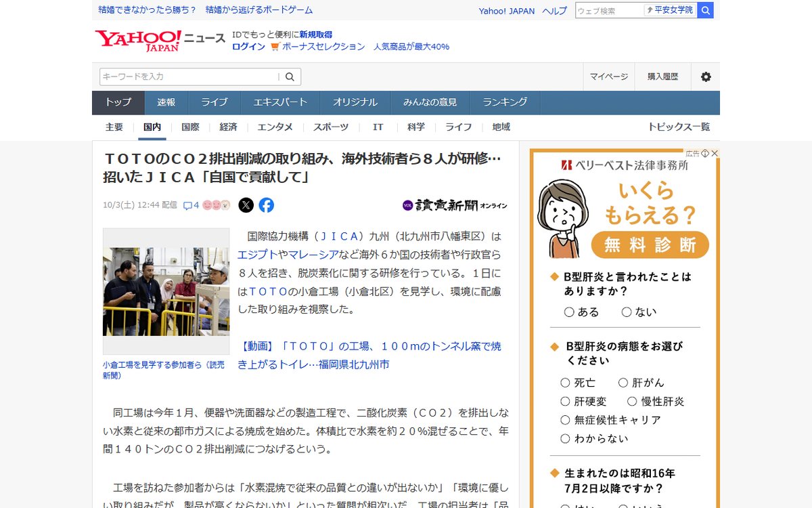812x508 pixels.
Task: Click 人気商品が最大40% promo link
Action: click(x=411, y=47)
